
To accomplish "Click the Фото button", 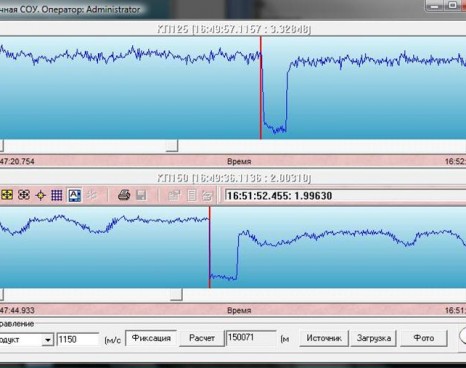I will click(424, 338).
